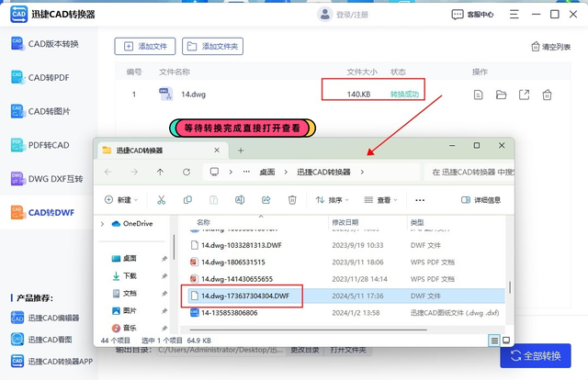Switch to details list view icon
The height and width of the screenshot is (380, 588).
coord(494,341)
